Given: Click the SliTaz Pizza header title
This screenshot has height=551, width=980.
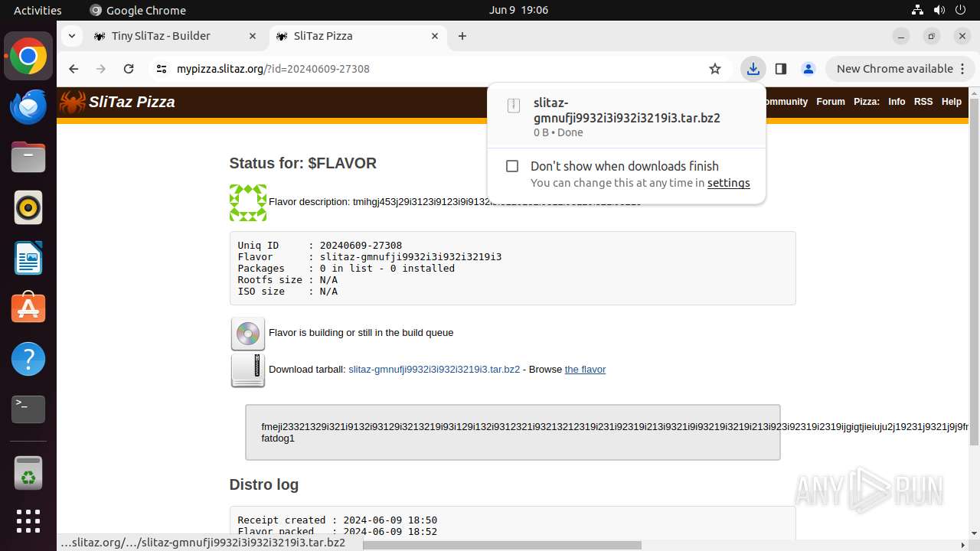Looking at the screenshot, I should pos(132,102).
